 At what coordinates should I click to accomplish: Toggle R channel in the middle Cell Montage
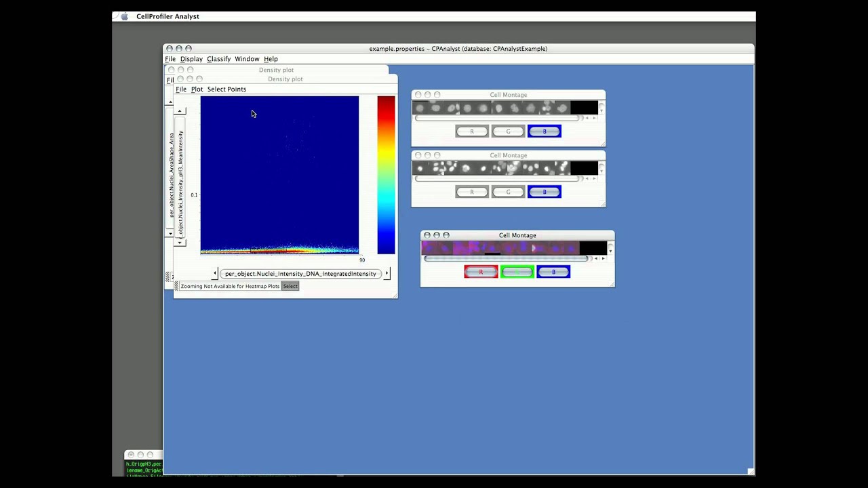tap(472, 192)
